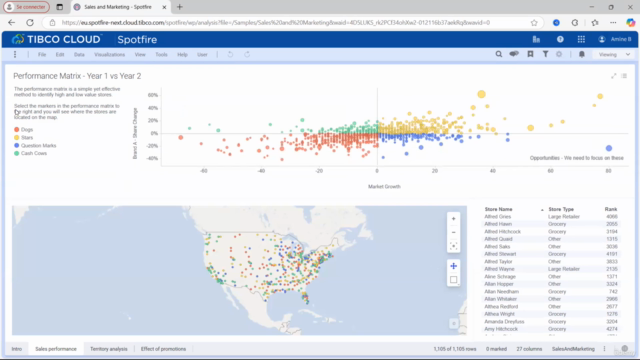Viewport: 640px width, 360px height.
Task: Open the File menu
Action: (x=42, y=54)
